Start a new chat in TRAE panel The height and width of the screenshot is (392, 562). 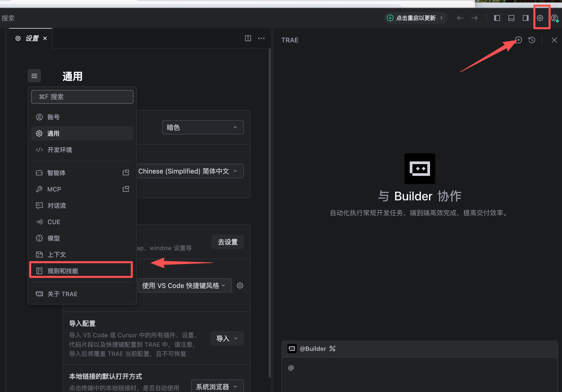coord(518,40)
